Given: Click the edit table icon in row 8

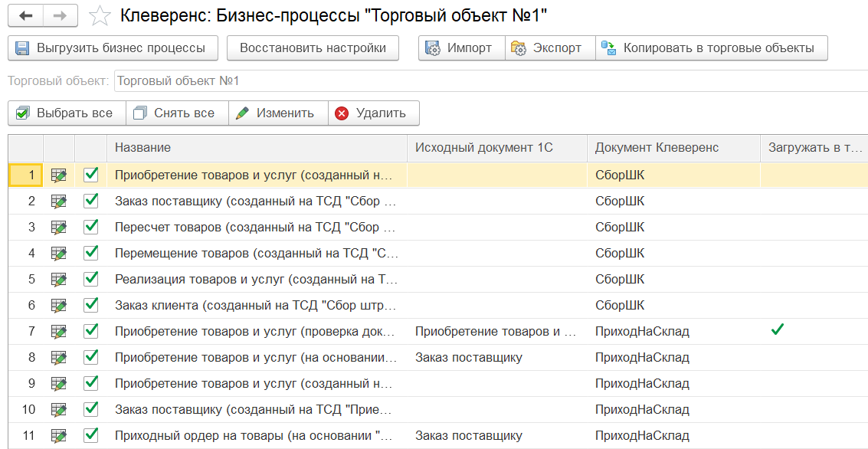Looking at the screenshot, I should pos(59,358).
